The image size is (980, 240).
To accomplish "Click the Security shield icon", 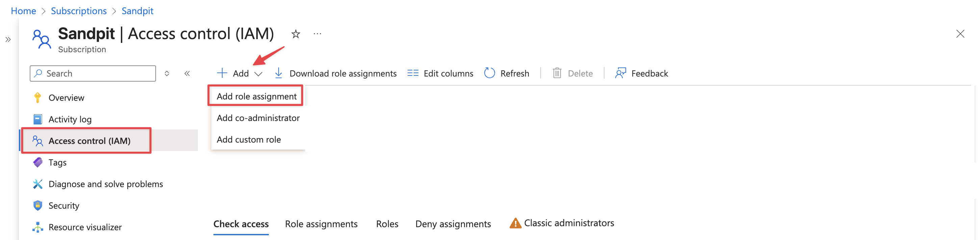I will [x=38, y=205].
